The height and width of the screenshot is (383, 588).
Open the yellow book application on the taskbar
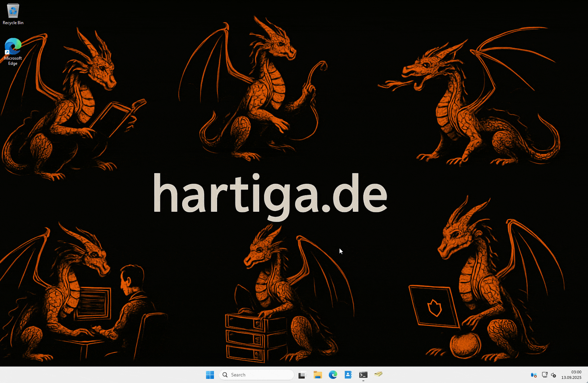tap(379, 375)
